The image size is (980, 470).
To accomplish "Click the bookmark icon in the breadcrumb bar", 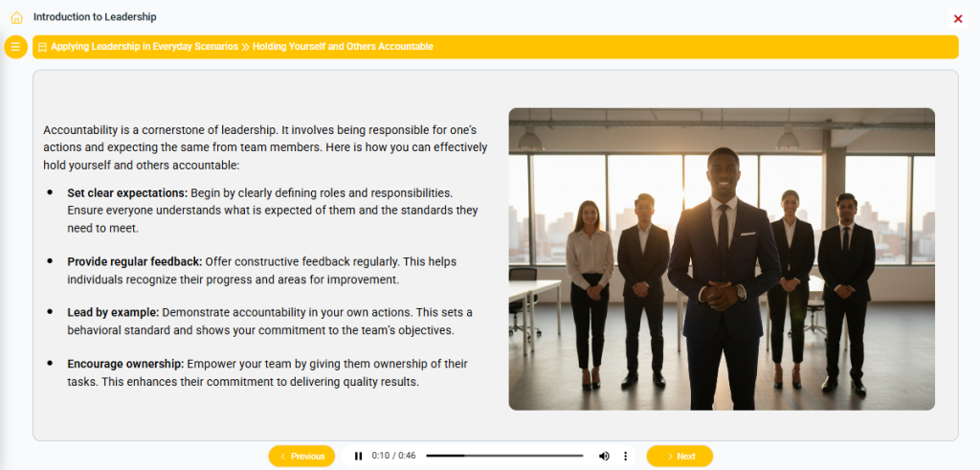I will click(42, 47).
